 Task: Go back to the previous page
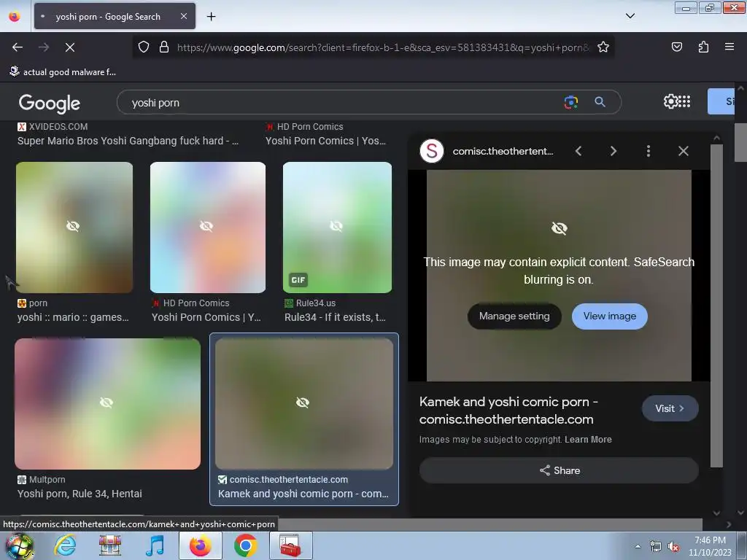pos(18,47)
